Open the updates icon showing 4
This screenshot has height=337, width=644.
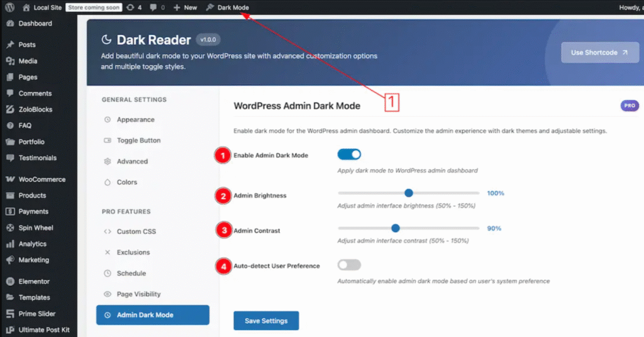(x=130, y=8)
